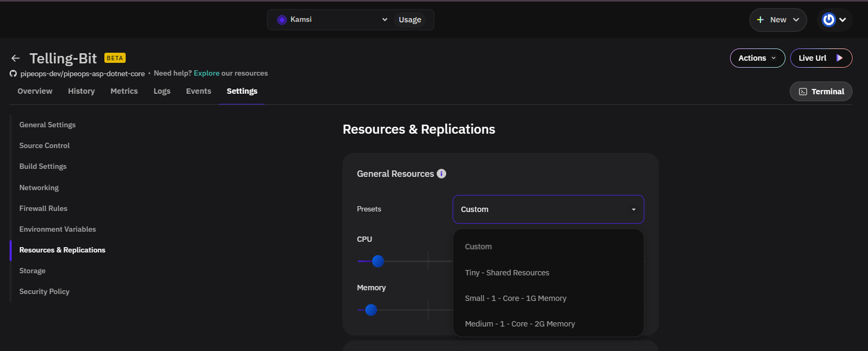Switch to the Overview tab
This screenshot has width=868, height=351.
(35, 91)
